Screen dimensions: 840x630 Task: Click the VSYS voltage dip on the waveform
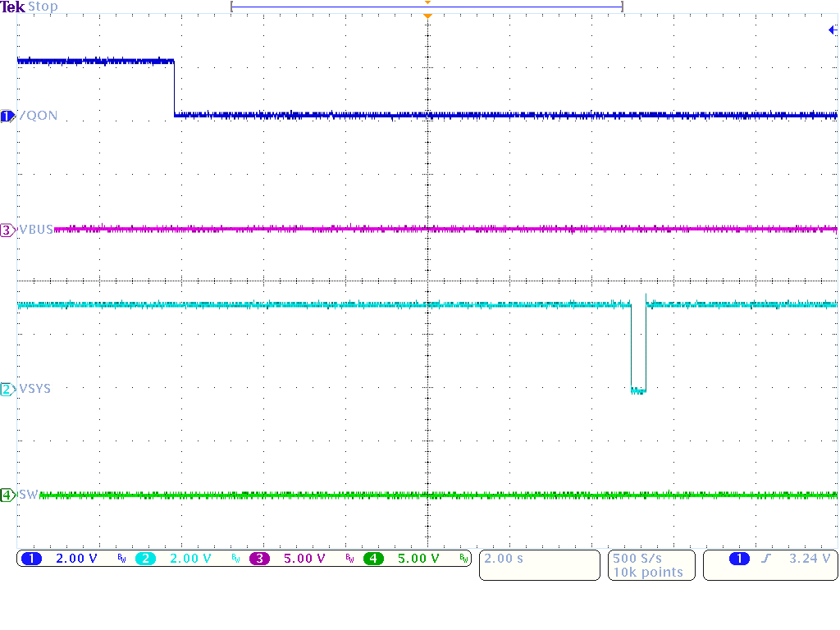(x=637, y=391)
